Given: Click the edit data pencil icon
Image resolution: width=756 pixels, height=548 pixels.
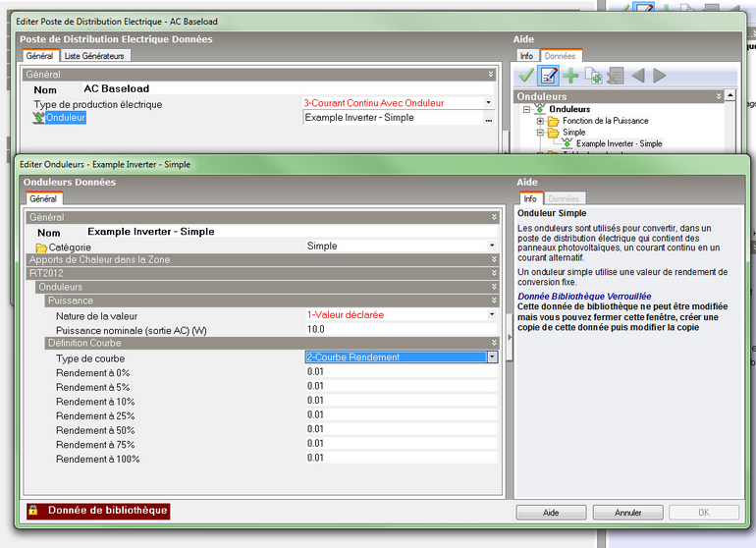Looking at the screenshot, I should (549, 76).
